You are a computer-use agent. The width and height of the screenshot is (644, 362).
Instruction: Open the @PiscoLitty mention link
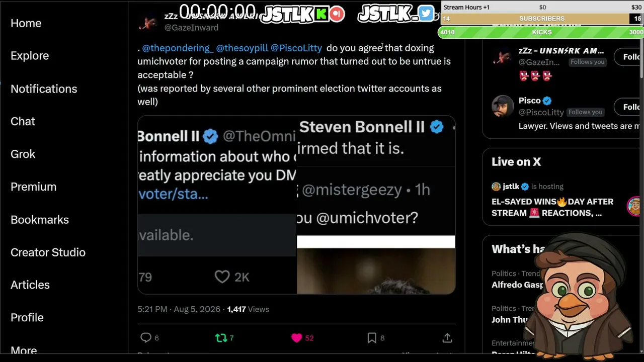296,48
